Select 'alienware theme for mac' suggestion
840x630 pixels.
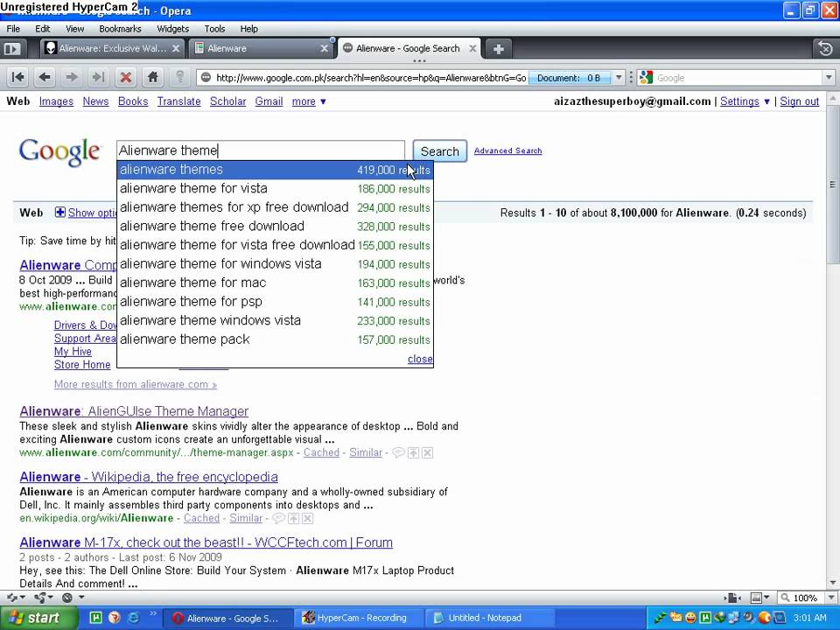click(x=275, y=283)
